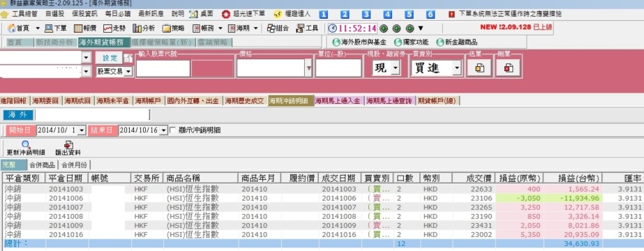The image size is (644, 251).
Task: Switch to the 海期馬上通入金 tab
Action: tap(340, 100)
